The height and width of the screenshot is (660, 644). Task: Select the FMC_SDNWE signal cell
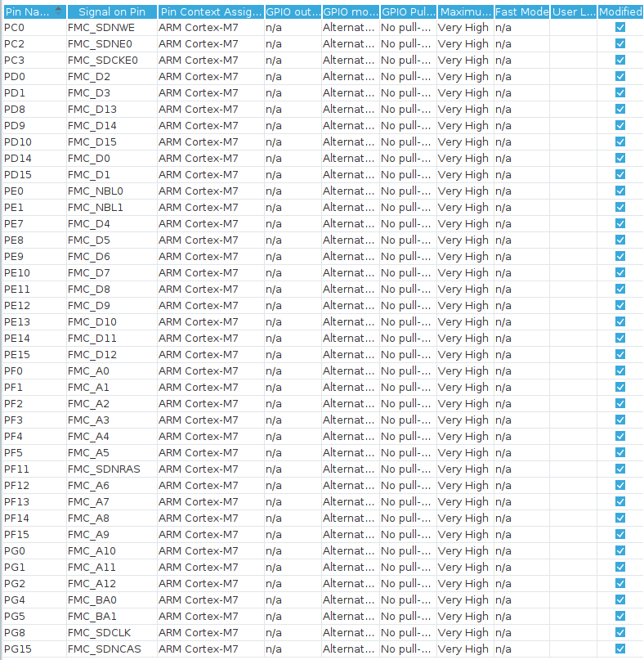pyautogui.click(x=110, y=27)
